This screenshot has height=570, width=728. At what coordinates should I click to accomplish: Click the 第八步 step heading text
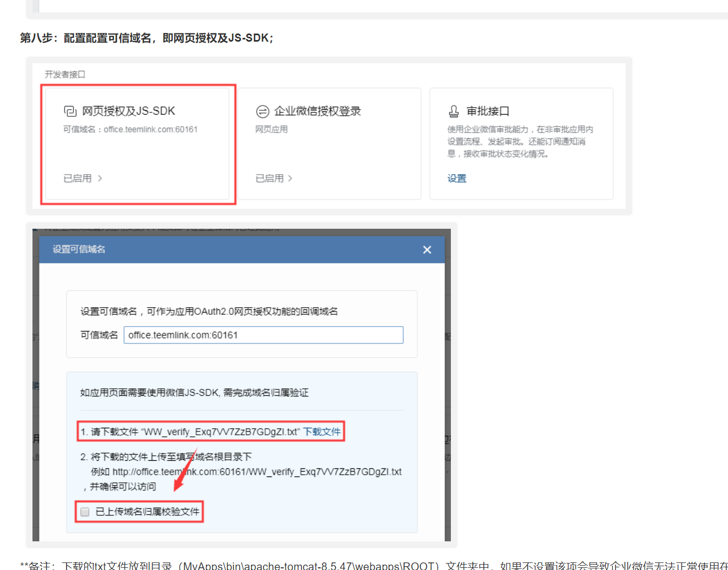[147, 38]
